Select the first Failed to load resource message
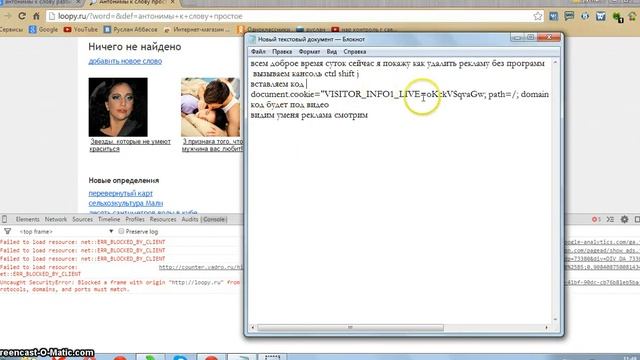This screenshot has width=640, height=360. pos(82,242)
